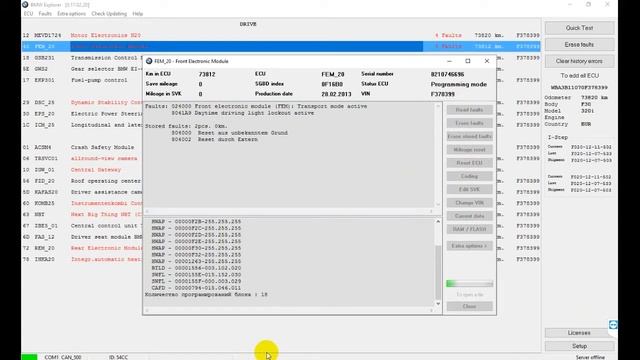Select the KAFAS20 Driver assistance camera row
This screenshot has width=640, height=360.
pyautogui.click(x=82, y=192)
